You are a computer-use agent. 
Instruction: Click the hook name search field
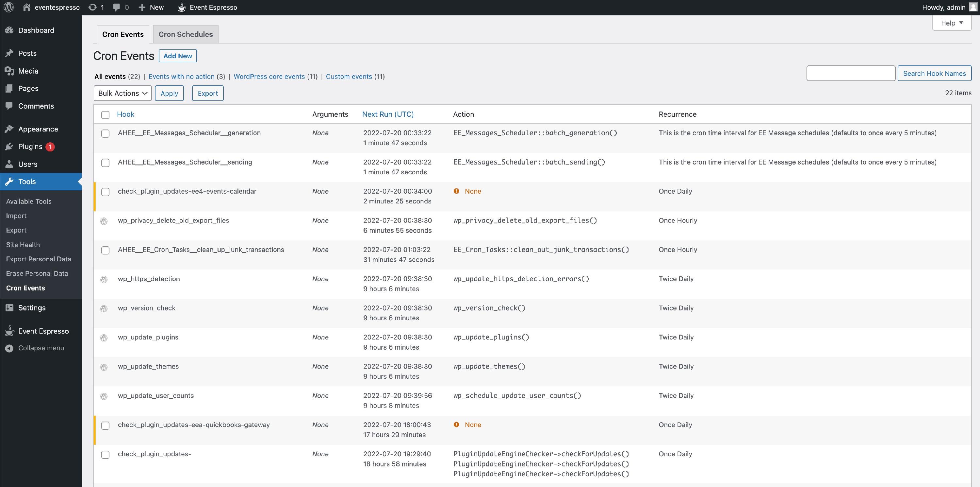pyautogui.click(x=850, y=73)
